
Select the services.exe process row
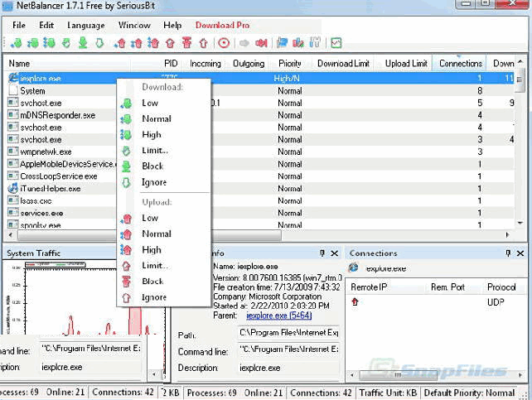260,213
